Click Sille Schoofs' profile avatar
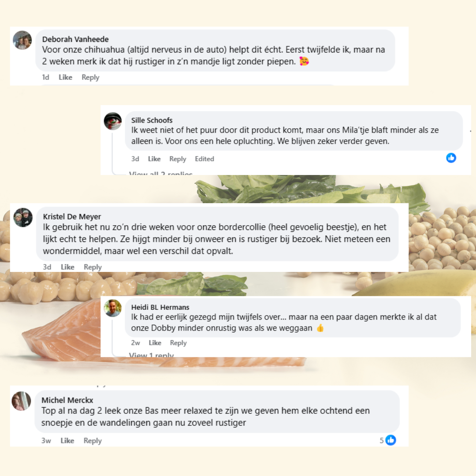Screen dimensions: 476x476 point(112,121)
